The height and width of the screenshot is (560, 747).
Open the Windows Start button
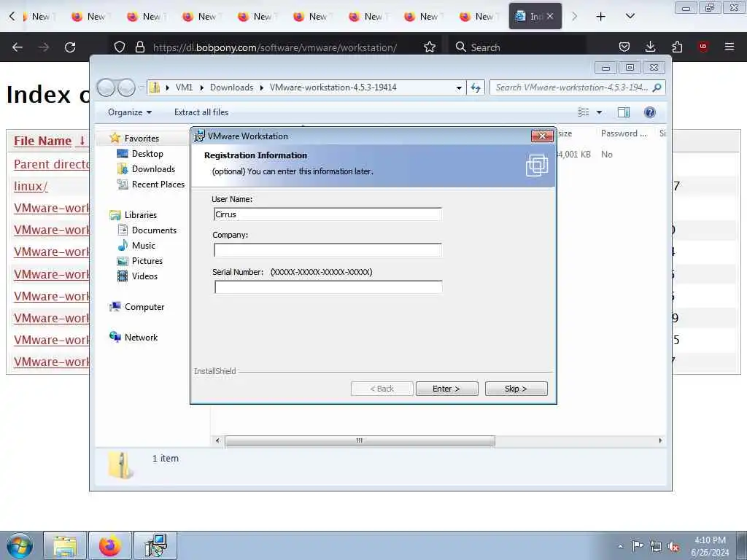(x=20, y=545)
